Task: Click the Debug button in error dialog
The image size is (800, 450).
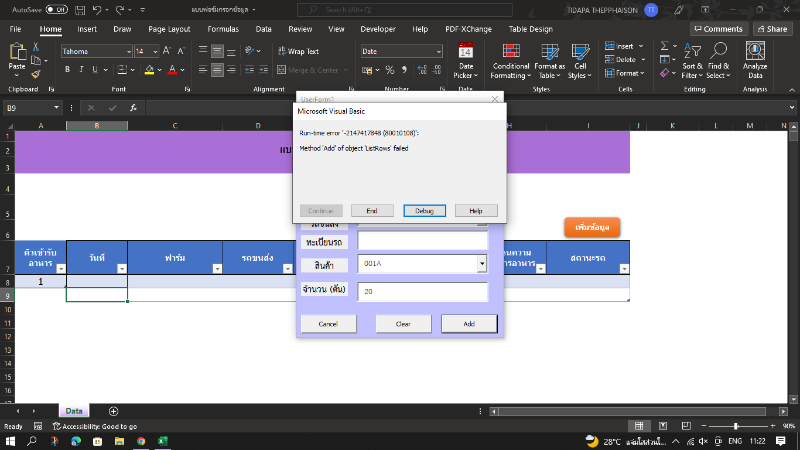Action: [425, 211]
